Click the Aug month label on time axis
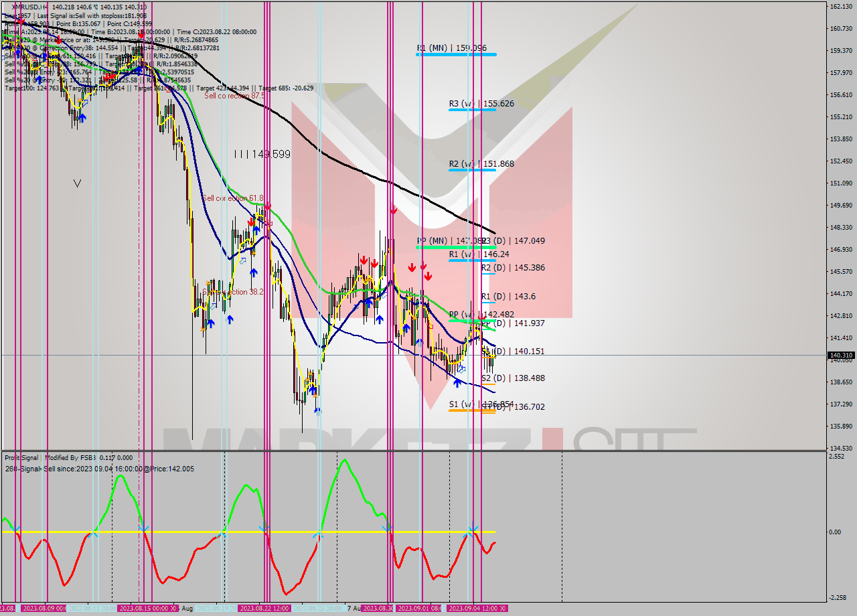 [x=187, y=609]
